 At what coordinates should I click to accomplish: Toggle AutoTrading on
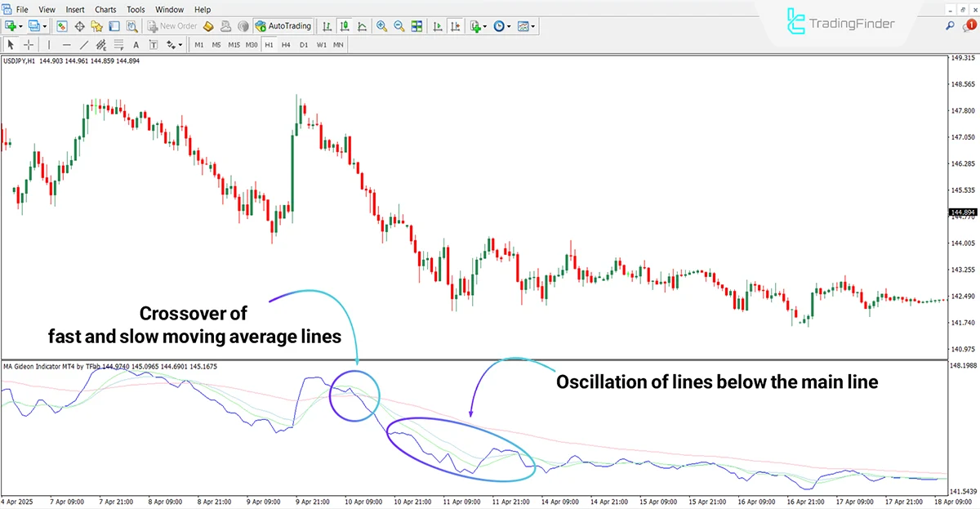coord(283,25)
